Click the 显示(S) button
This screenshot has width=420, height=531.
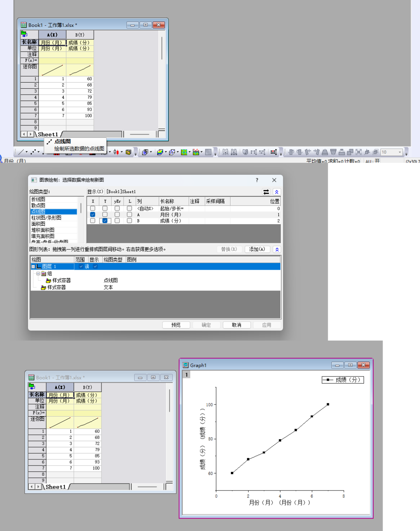(95, 192)
